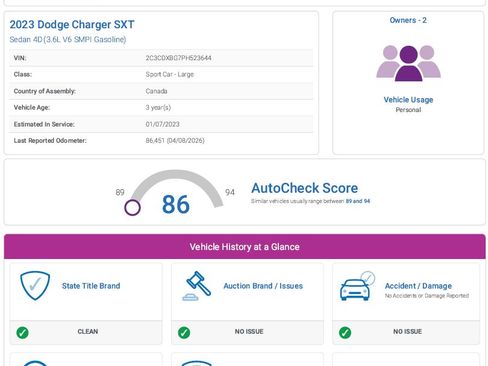488x366 pixels.
Task: Click the large score number 86
Action: [176, 204]
